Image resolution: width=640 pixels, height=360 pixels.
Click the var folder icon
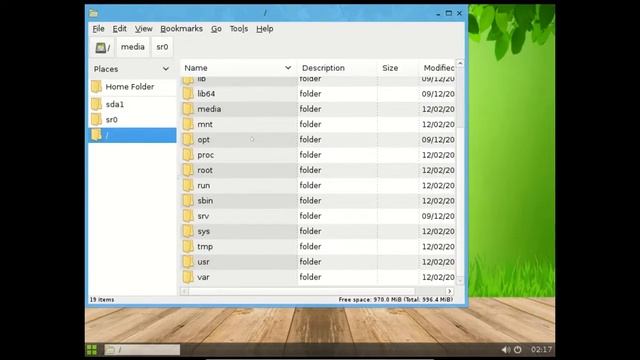coord(188,277)
